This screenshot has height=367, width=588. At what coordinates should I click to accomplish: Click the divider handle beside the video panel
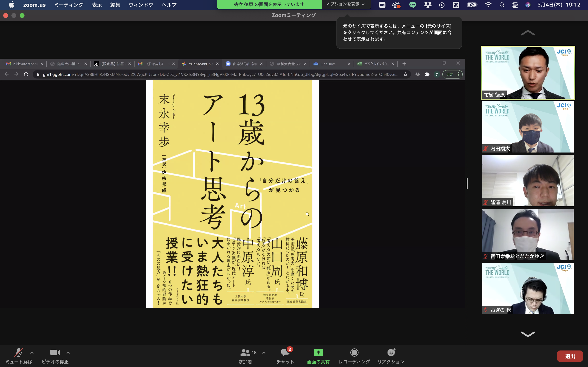(467, 183)
